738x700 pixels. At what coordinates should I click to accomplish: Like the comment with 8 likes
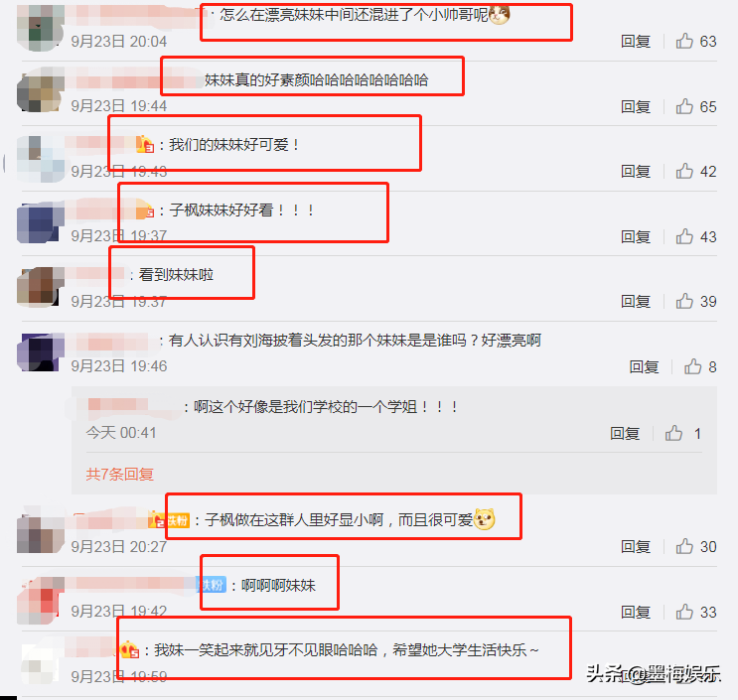[x=693, y=366]
